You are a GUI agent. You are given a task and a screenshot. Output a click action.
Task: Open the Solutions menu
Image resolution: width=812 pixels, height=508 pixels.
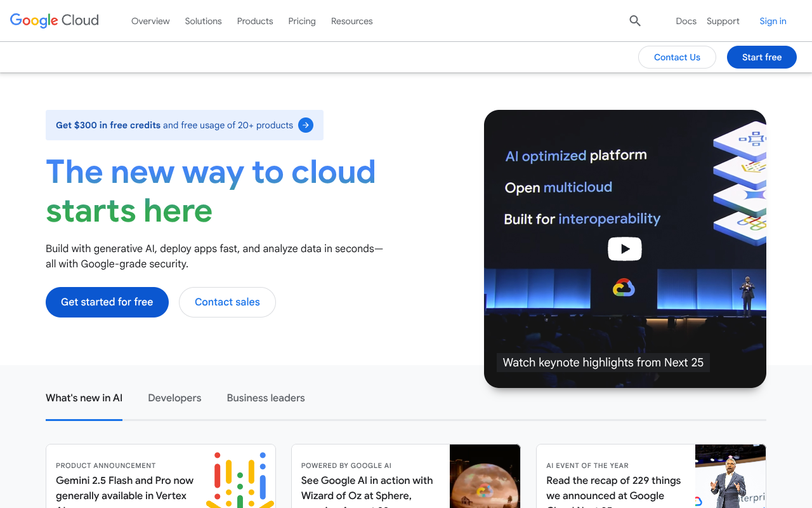[x=204, y=21]
